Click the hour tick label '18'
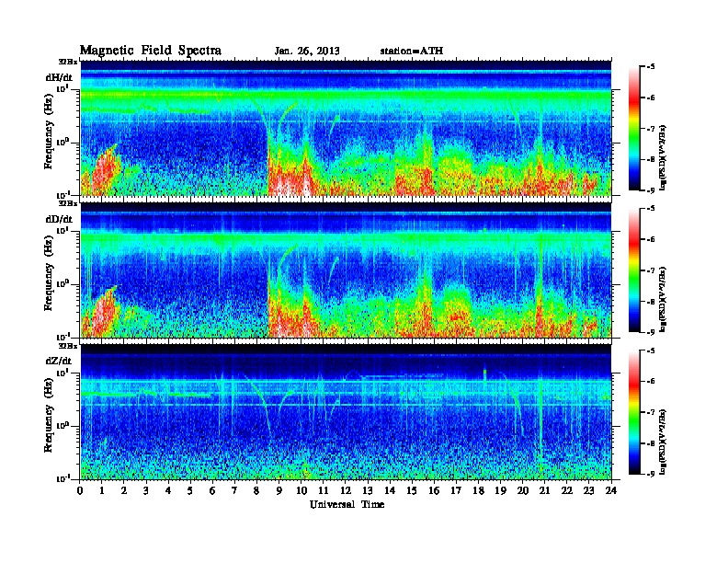This screenshot has height=563, width=728. (478, 490)
